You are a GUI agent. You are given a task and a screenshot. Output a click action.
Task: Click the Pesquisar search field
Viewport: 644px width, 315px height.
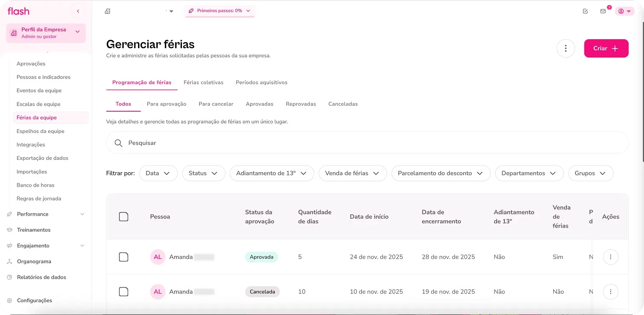(366, 143)
